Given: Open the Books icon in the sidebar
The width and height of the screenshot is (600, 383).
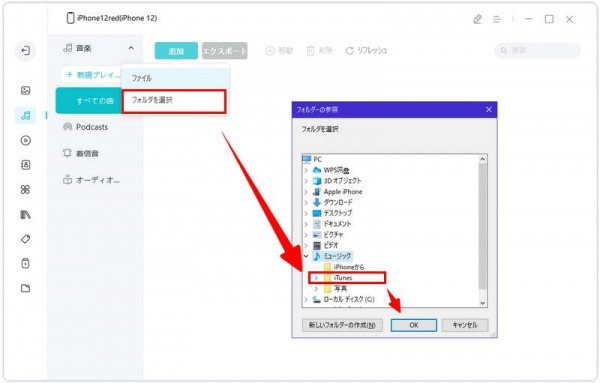Looking at the screenshot, I should [x=25, y=214].
